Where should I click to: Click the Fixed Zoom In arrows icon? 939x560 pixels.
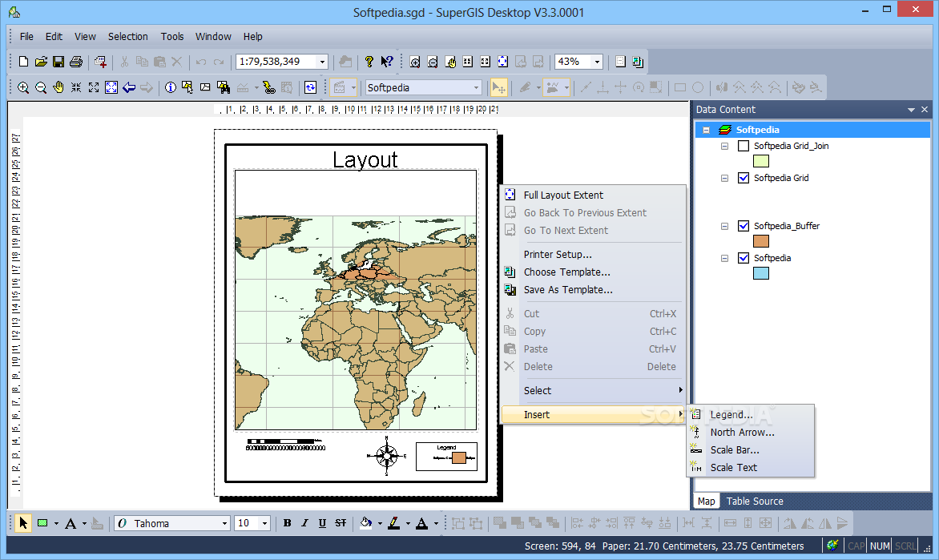[76, 87]
